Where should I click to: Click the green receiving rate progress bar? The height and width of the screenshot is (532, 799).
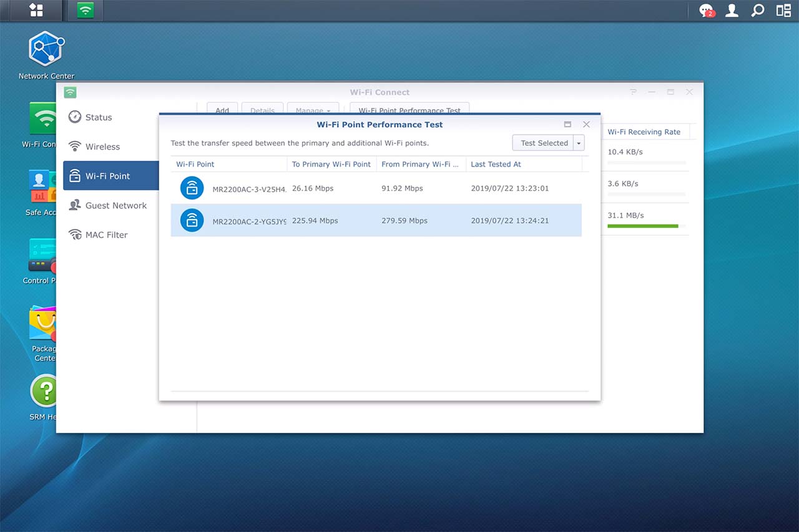(x=643, y=226)
